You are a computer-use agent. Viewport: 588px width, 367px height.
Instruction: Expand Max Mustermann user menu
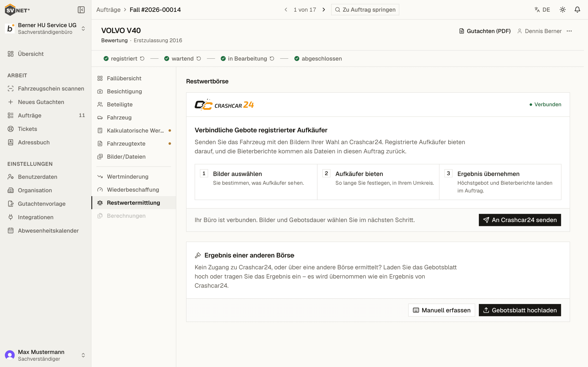tap(45, 355)
